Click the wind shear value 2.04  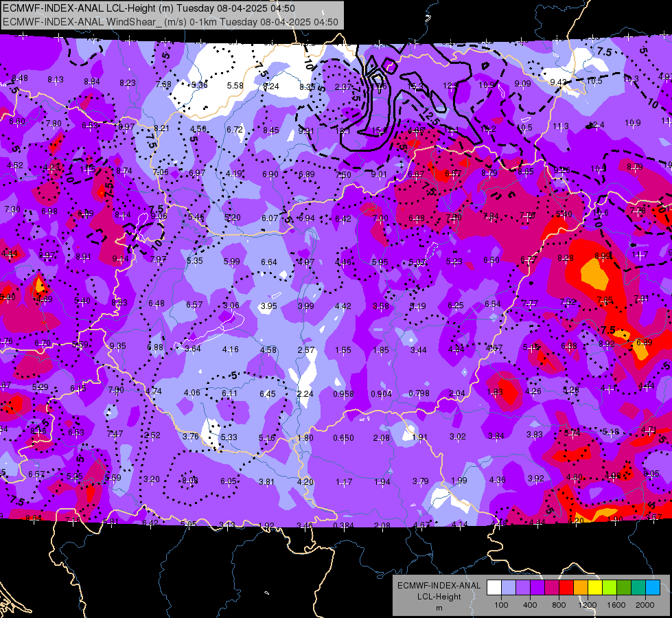[456, 393]
